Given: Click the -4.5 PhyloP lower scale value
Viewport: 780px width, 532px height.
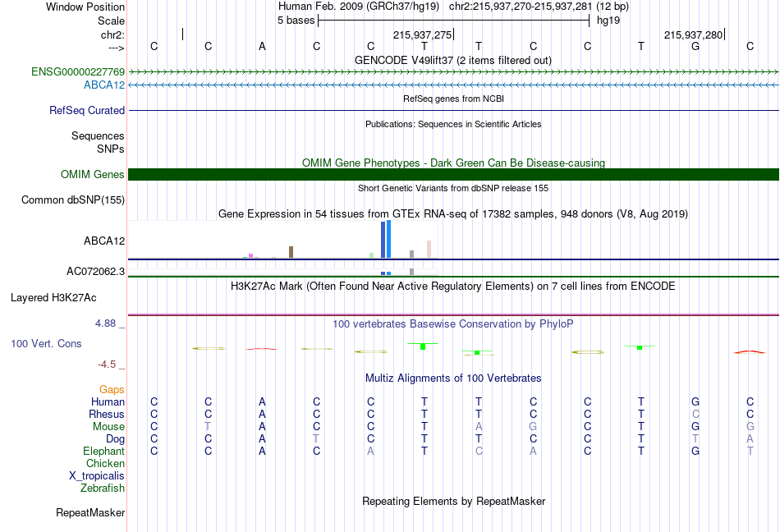Looking at the screenshot, I should point(107,365).
